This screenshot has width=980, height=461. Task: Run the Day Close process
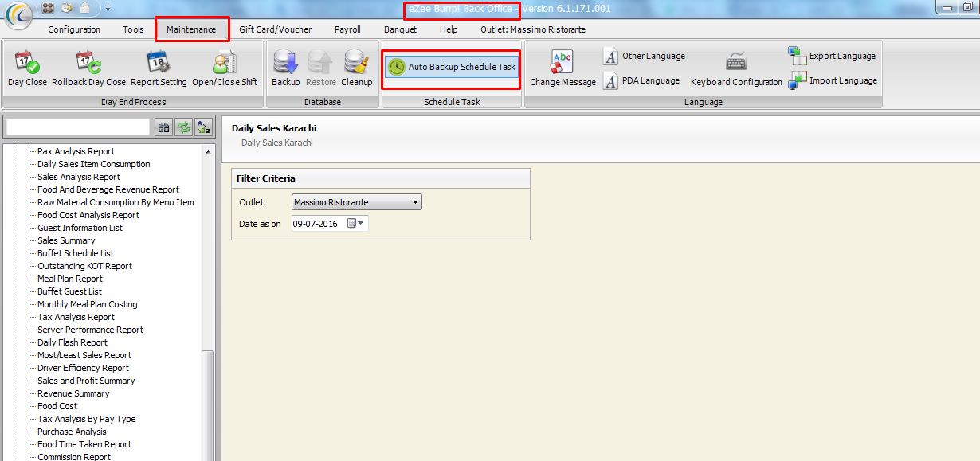[27, 68]
